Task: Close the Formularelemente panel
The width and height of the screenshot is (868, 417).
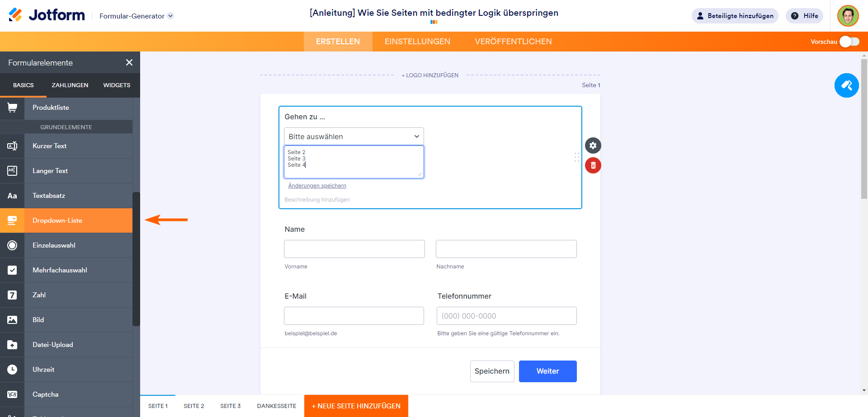Action: [129, 62]
